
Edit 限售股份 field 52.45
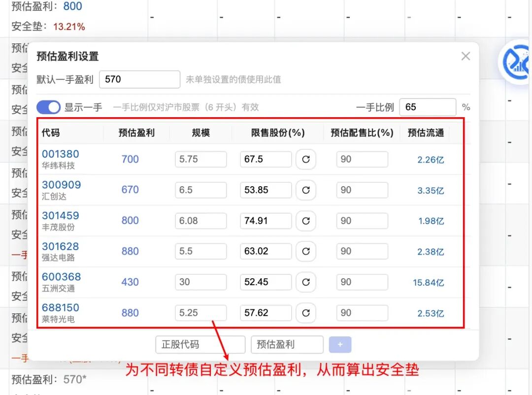click(266, 282)
